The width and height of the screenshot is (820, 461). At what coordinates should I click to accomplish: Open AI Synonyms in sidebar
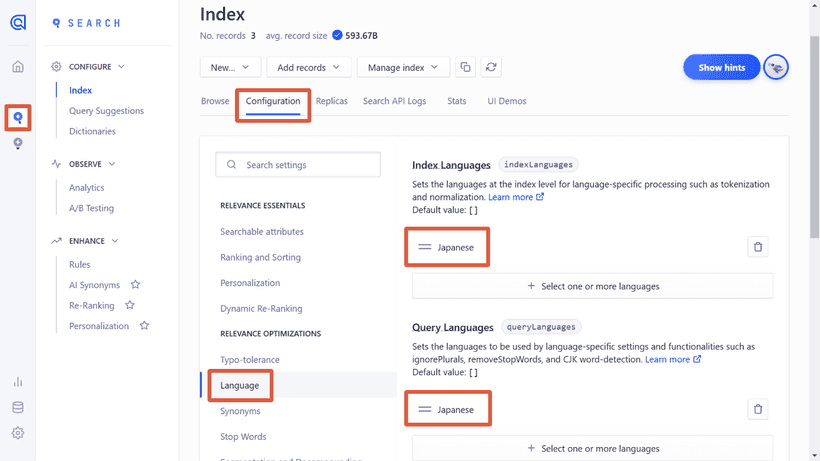94,285
